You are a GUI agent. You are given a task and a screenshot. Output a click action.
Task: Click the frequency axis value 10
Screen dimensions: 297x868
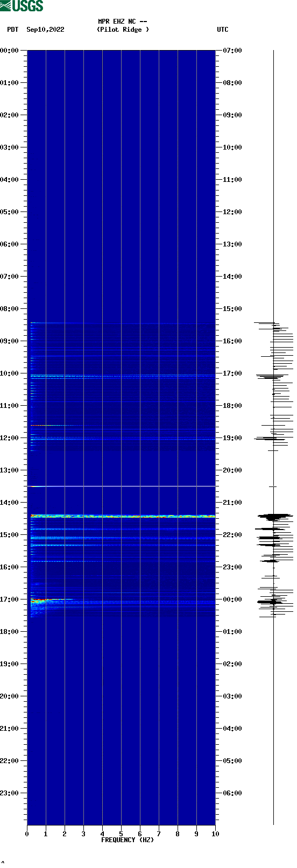coord(215,834)
